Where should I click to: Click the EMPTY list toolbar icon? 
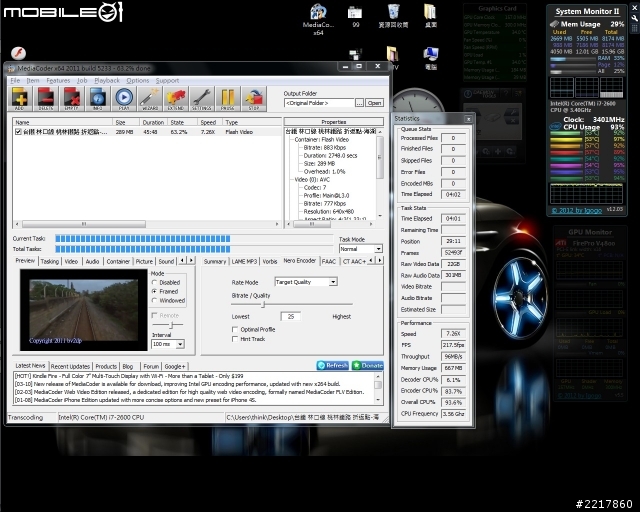[x=72, y=98]
